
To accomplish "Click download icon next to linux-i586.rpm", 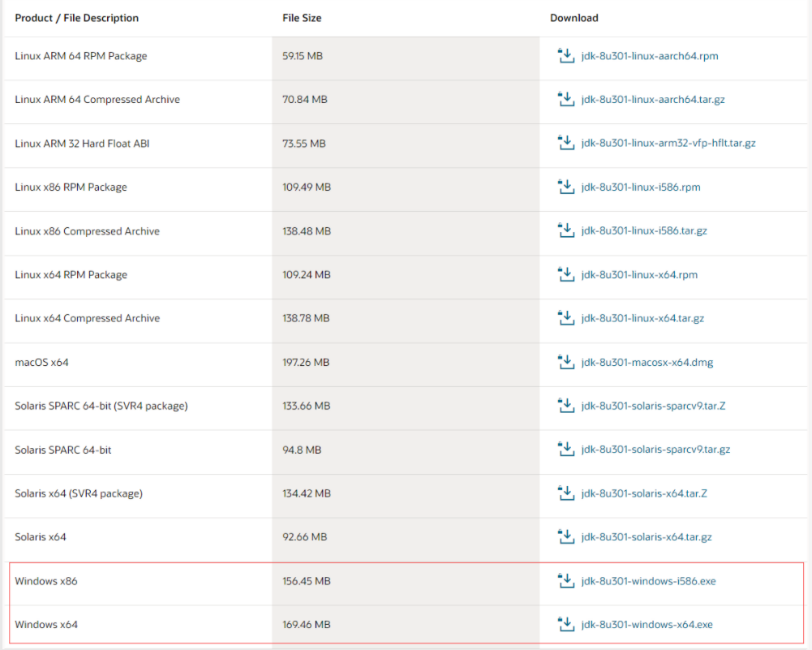I will [566, 187].
